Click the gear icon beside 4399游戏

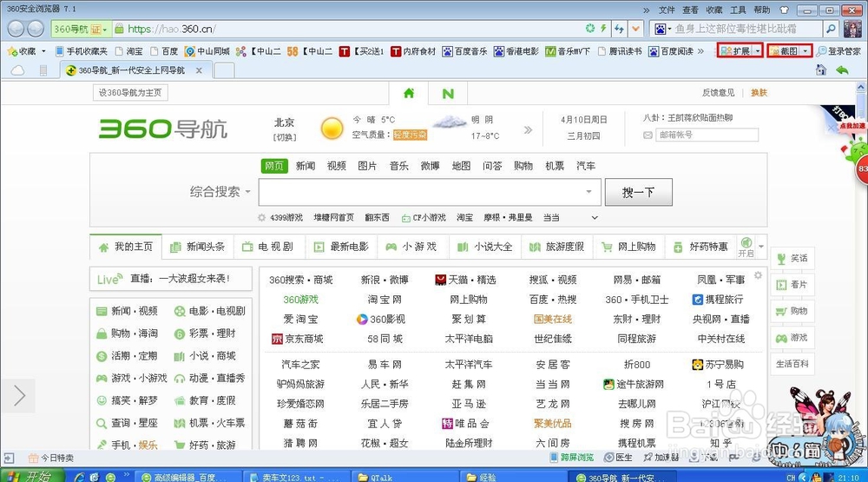262,218
